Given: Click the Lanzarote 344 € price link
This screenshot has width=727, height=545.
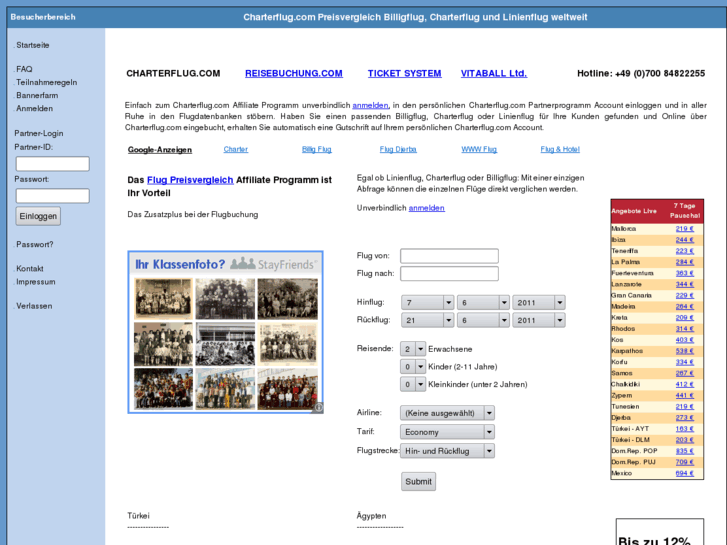Looking at the screenshot, I should pyautogui.click(x=684, y=284).
